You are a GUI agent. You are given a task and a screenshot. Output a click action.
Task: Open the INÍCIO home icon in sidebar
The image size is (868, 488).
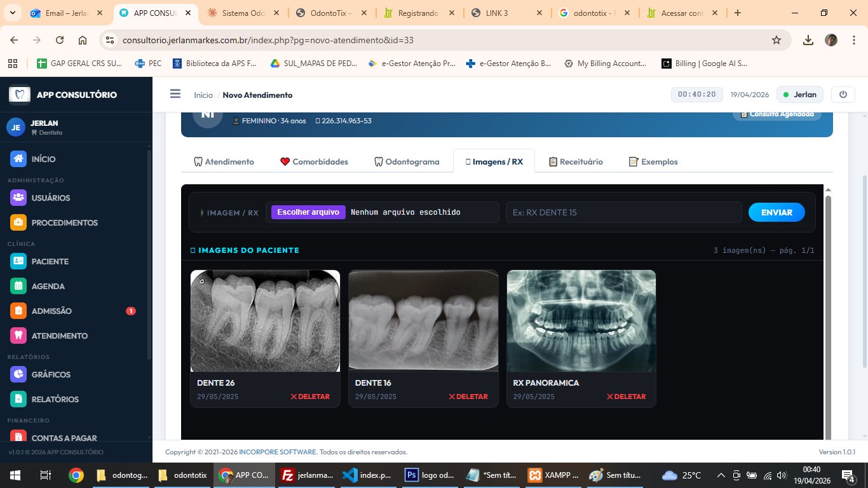click(x=18, y=159)
